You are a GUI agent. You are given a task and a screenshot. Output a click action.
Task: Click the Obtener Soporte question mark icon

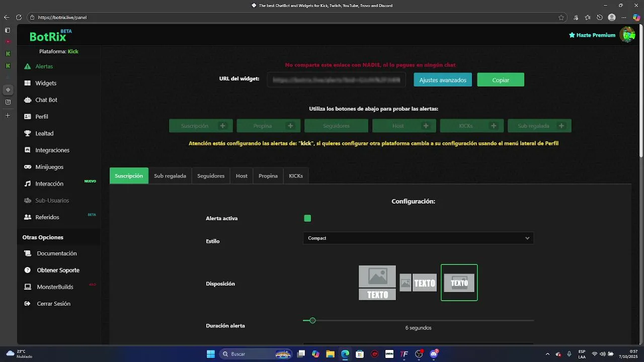pos(28,270)
